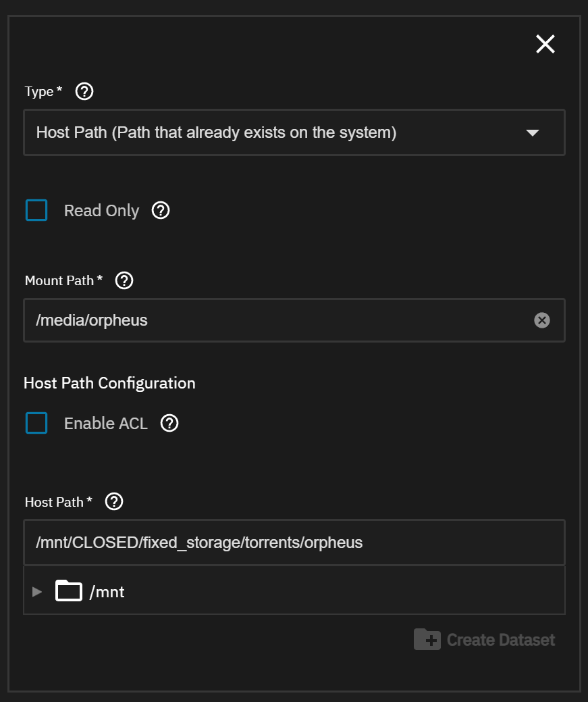Click the /mnt folder icon

point(69,591)
